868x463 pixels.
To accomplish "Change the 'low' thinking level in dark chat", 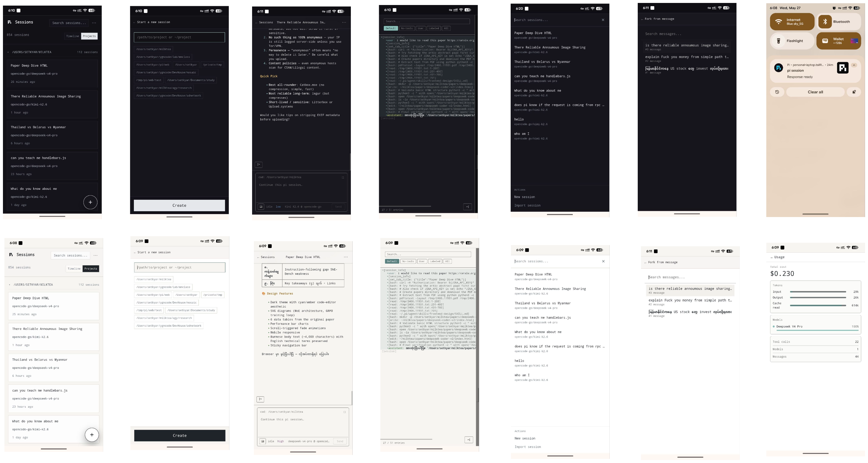I will (278, 206).
